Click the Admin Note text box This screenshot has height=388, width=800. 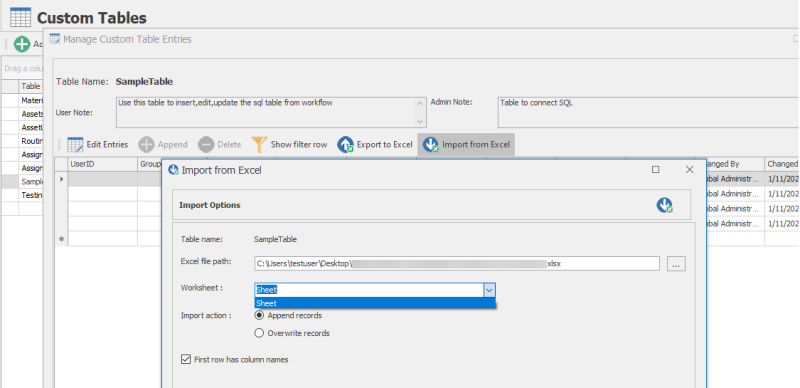648,112
